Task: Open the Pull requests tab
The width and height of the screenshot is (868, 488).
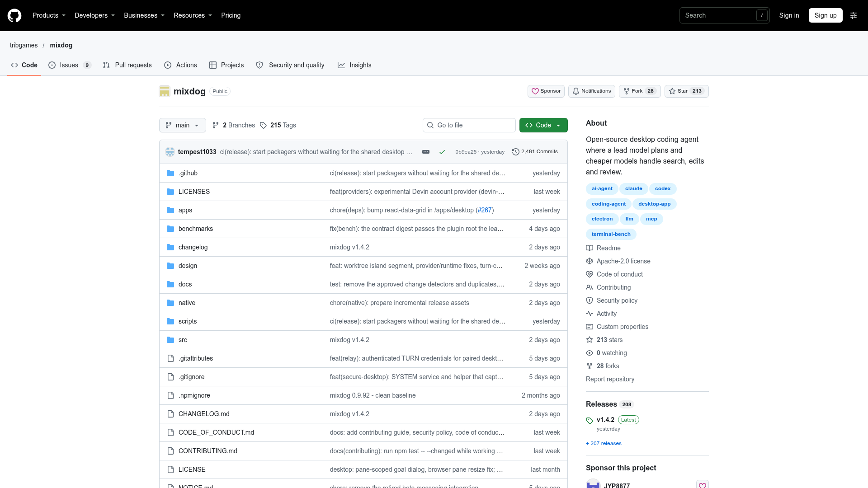Action: coord(127,65)
